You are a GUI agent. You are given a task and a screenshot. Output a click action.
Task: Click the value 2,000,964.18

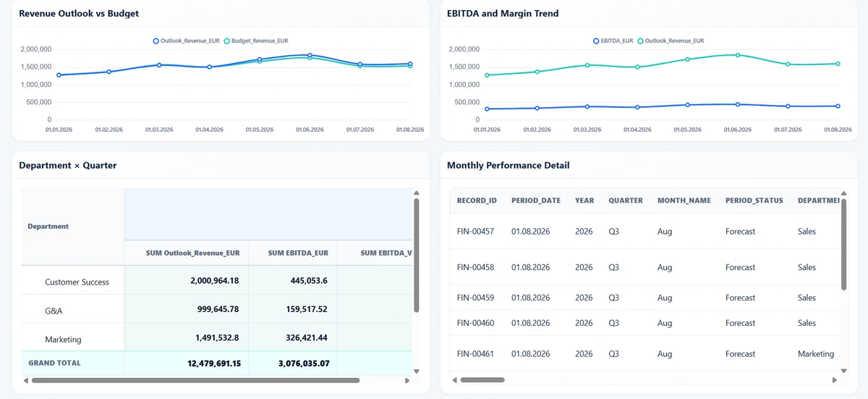(x=215, y=280)
